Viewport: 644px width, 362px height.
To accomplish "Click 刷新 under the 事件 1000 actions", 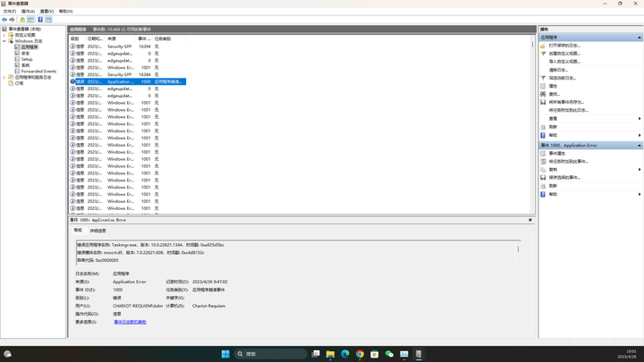I will click(x=554, y=186).
